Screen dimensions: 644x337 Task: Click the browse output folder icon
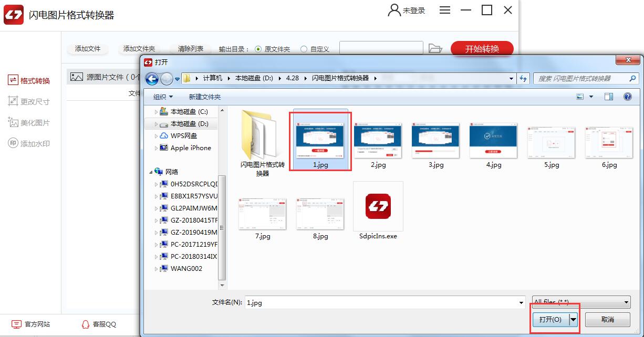[435, 49]
